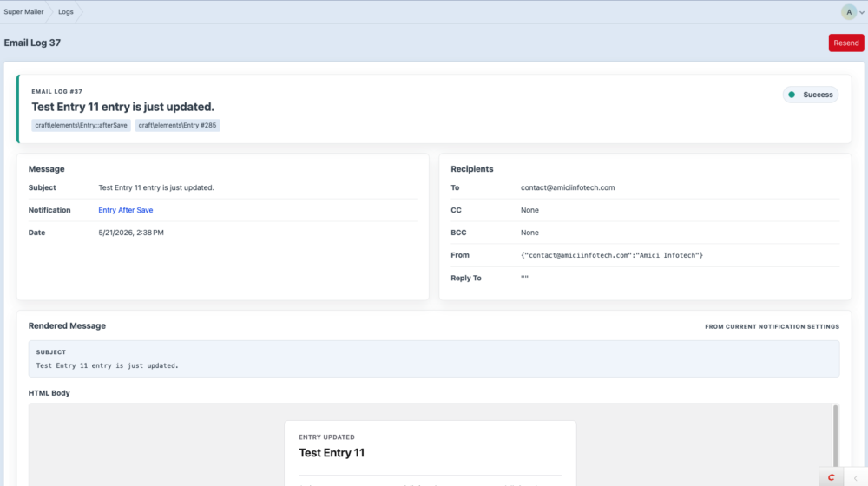This screenshot has width=868, height=486.
Task: Select the recipient contact@amiciinfotech.com
Action: coord(568,187)
